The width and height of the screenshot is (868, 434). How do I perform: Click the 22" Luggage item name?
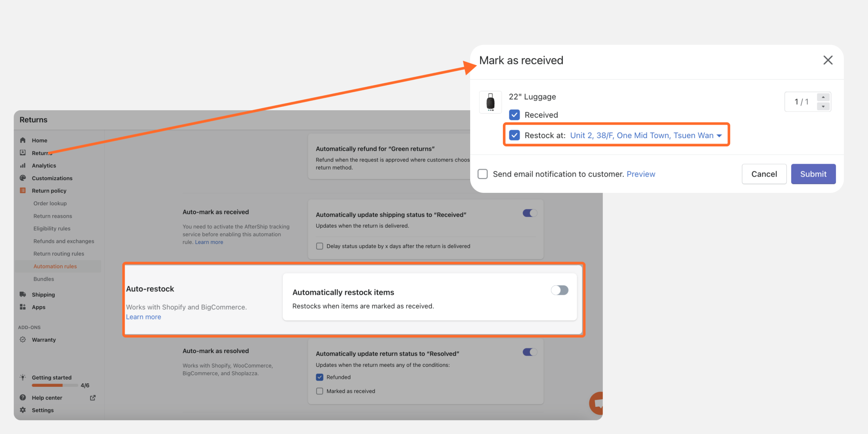pos(532,97)
